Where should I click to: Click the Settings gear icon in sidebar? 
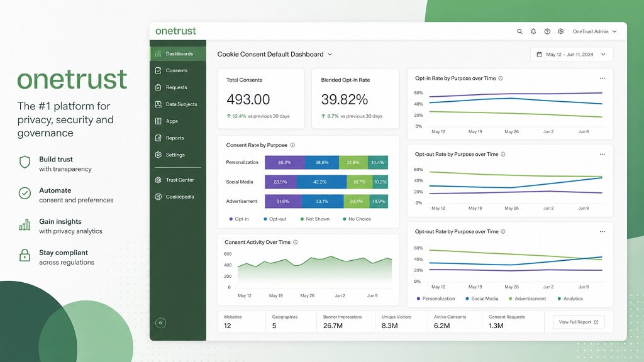click(x=158, y=155)
